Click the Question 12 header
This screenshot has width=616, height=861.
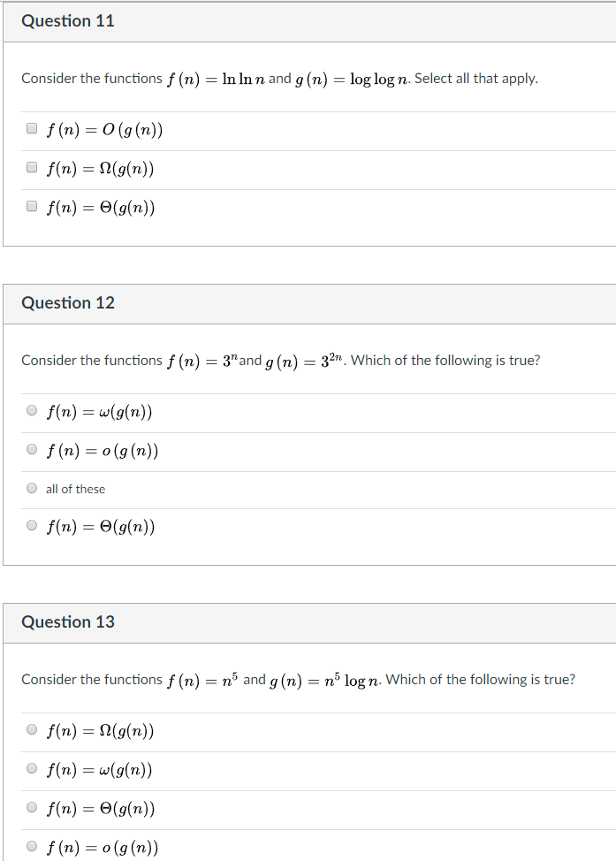(x=68, y=302)
